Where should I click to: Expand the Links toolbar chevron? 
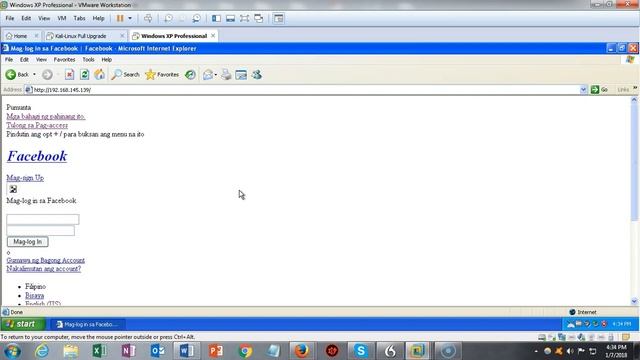point(635,88)
